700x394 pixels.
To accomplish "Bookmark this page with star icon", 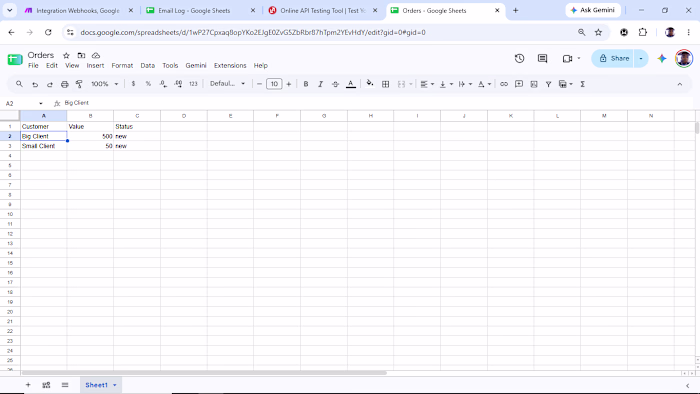I will click(598, 32).
